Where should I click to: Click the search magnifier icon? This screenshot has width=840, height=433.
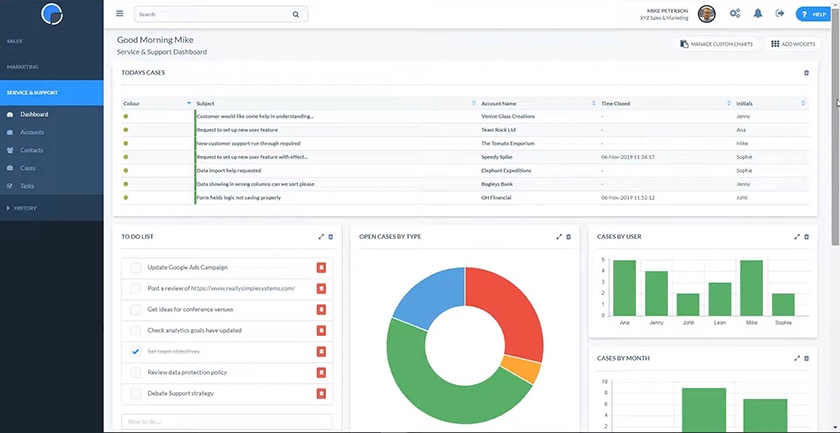click(x=296, y=14)
